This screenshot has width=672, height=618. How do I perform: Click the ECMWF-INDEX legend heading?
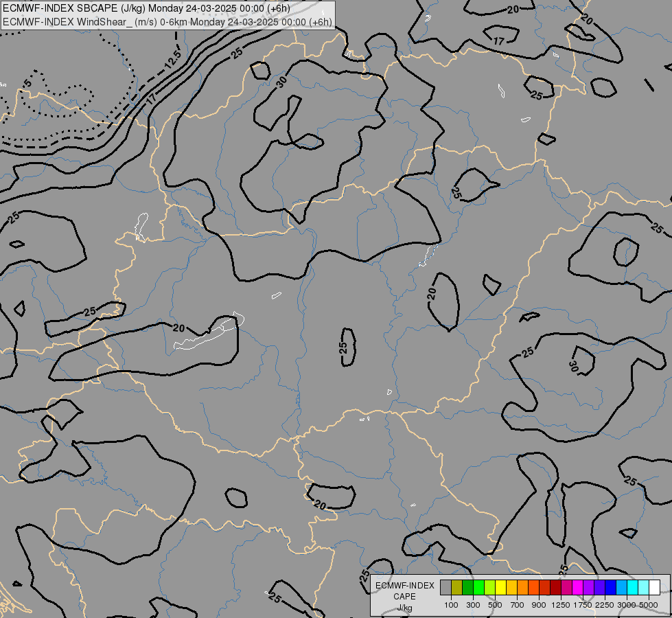[x=404, y=586]
